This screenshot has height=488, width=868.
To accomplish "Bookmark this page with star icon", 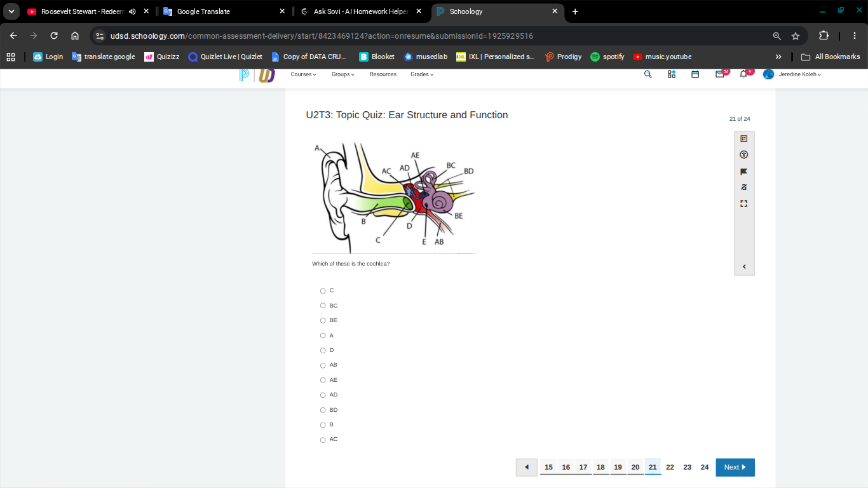I will 796,36.
